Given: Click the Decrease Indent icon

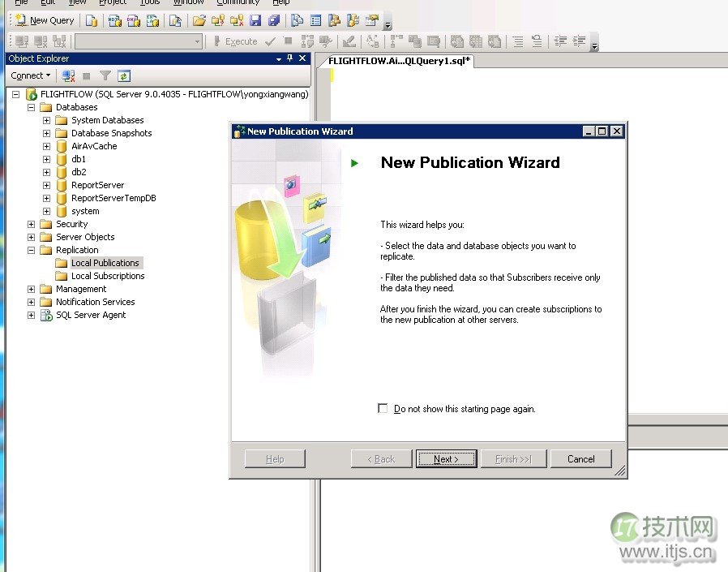Looking at the screenshot, I should click(560, 41).
